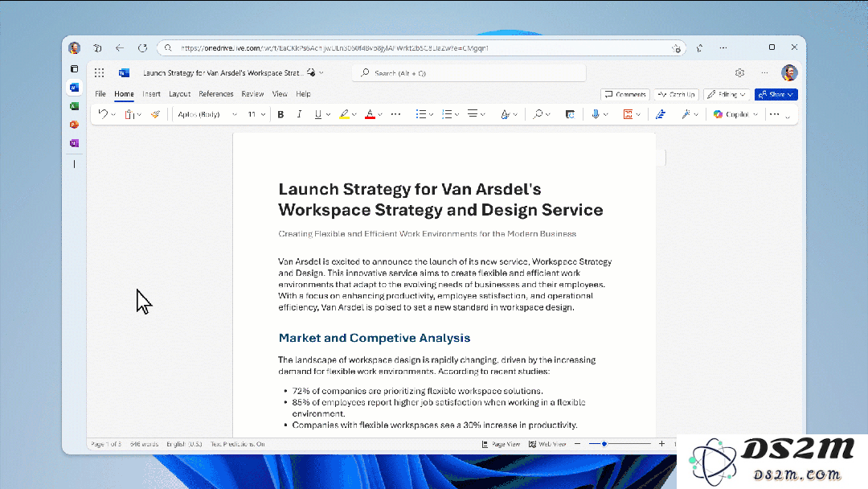
Task: Open the References tab
Action: pyautogui.click(x=216, y=94)
